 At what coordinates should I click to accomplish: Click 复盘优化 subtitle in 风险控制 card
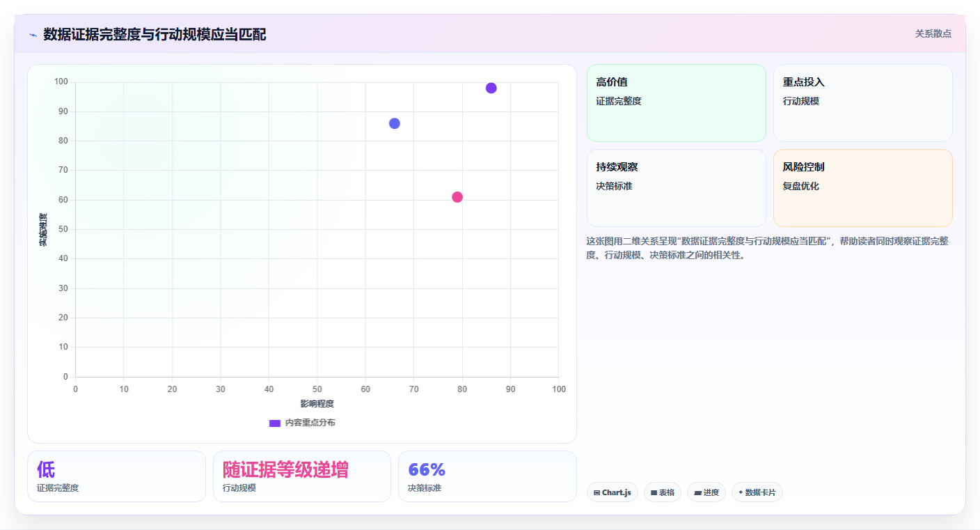click(801, 186)
